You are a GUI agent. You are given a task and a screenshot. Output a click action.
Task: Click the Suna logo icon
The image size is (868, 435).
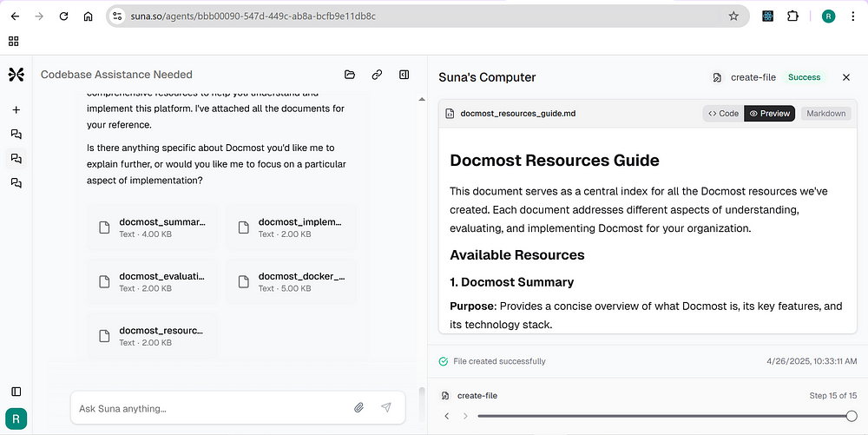[16, 74]
